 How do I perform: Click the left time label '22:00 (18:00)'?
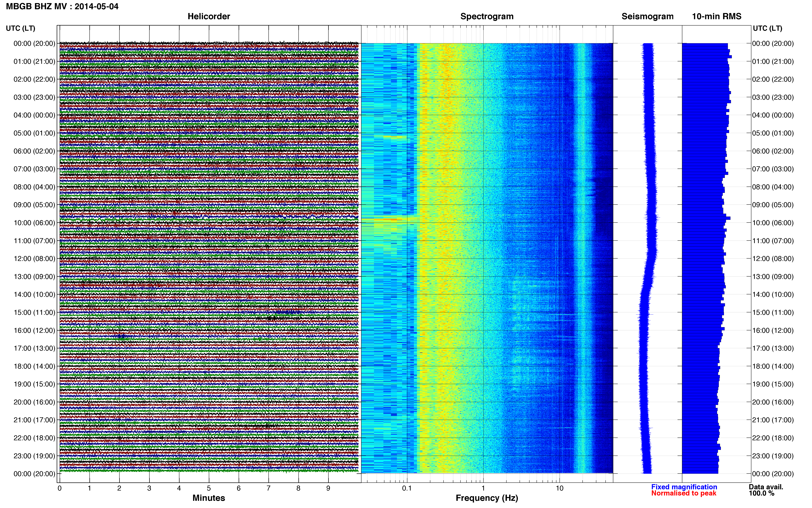tap(34, 438)
